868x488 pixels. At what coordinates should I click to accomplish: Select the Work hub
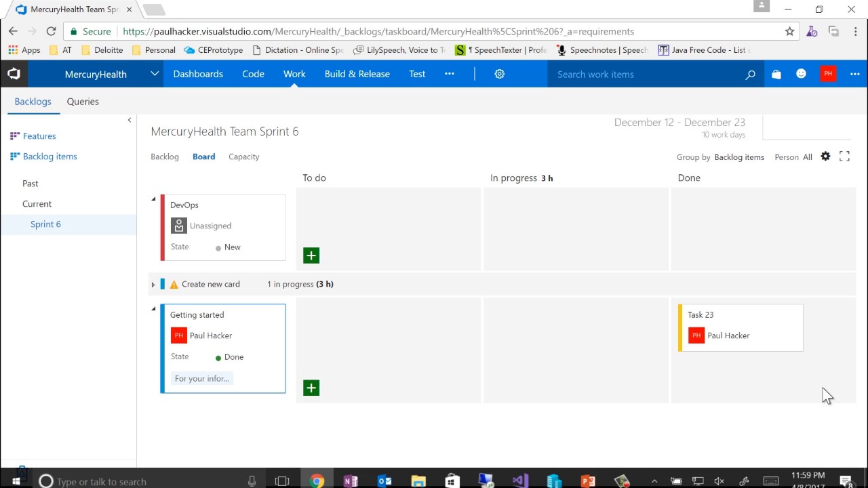click(x=294, y=74)
